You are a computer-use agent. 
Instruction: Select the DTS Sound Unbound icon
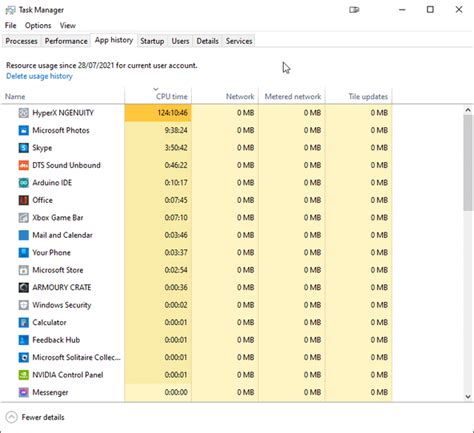coord(23,165)
